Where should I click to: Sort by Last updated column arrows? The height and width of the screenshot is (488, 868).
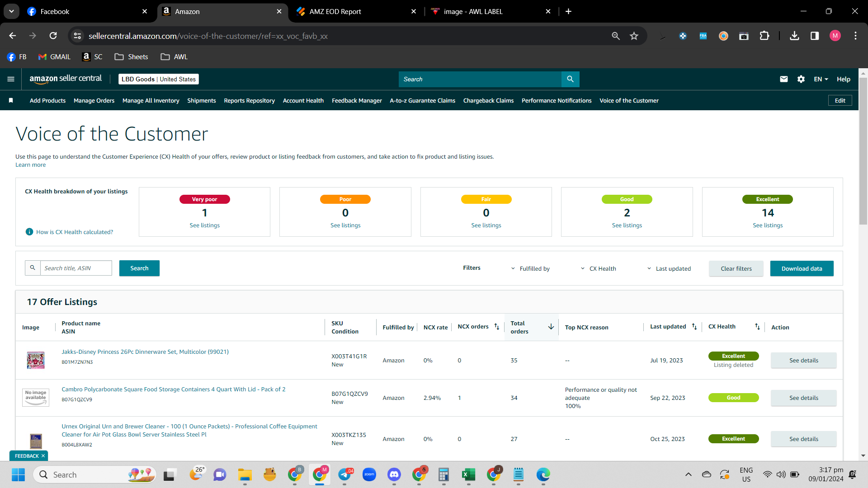(694, 327)
